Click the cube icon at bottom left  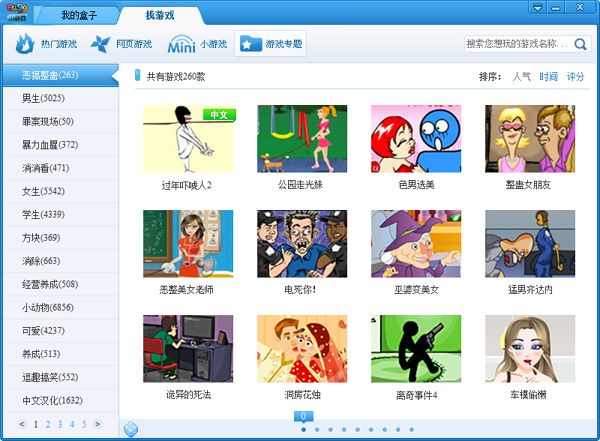pyautogui.click(x=130, y=429)
